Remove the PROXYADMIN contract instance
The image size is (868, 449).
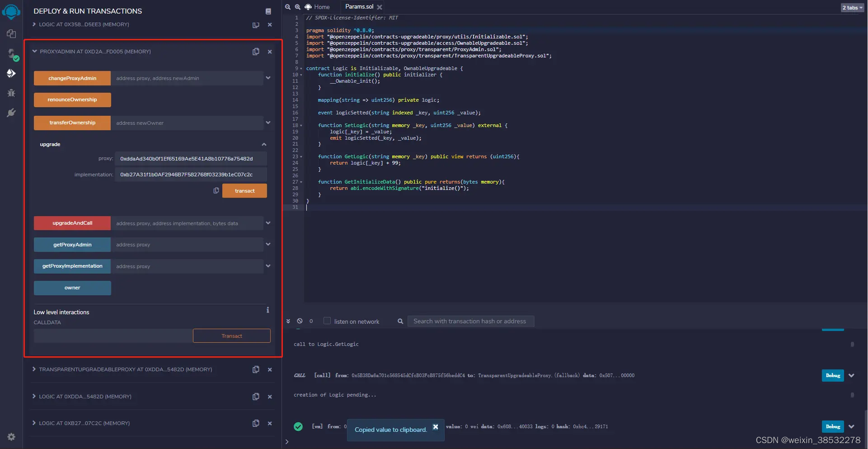tap(270, 52)
